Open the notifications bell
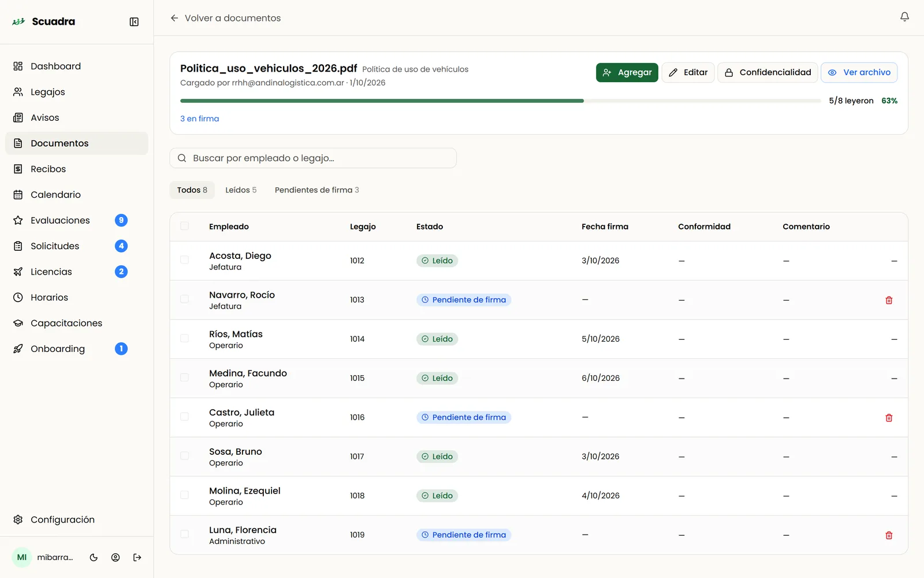 click(904, 17)
